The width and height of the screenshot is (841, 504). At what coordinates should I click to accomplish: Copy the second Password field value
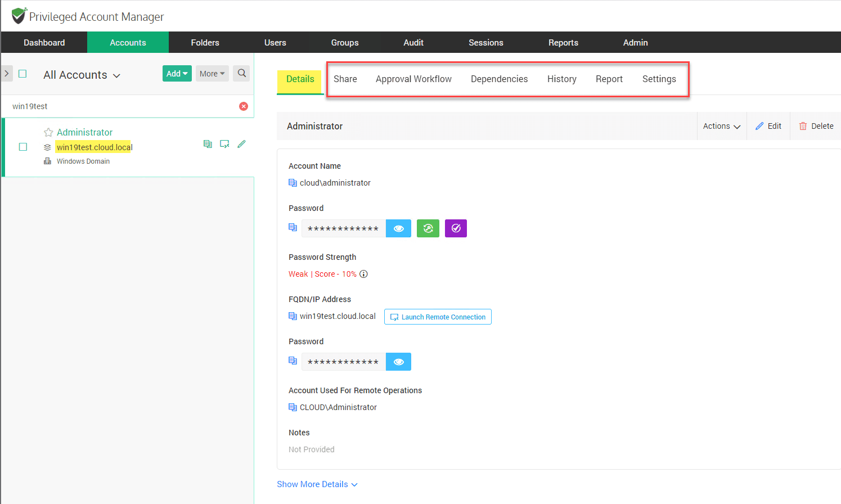point(293,361)
